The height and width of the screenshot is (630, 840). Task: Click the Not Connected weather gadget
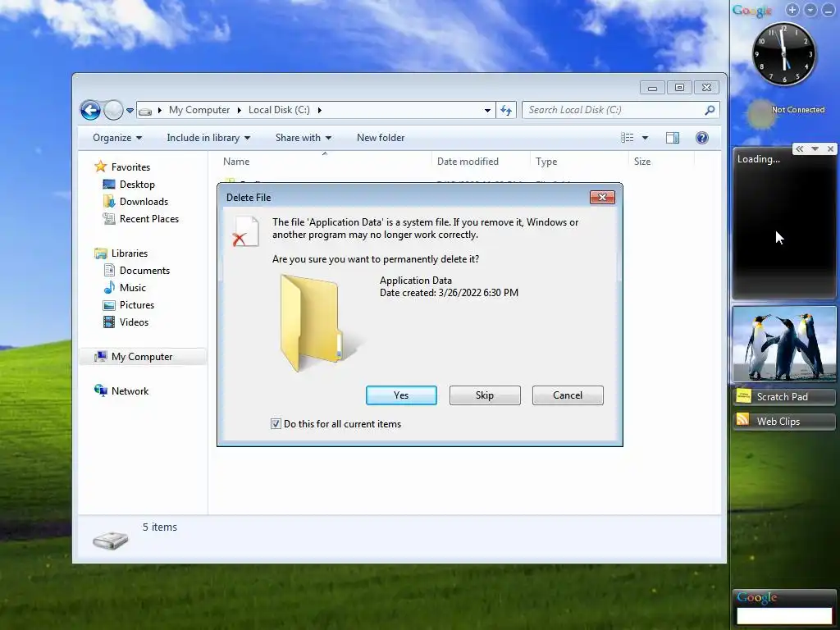click(785, 112)
